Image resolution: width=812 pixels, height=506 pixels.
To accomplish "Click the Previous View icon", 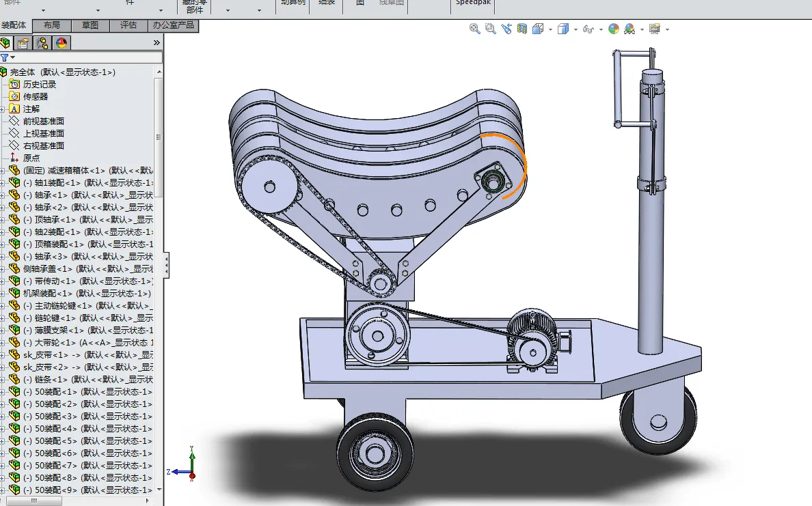I will coord(506,29).
